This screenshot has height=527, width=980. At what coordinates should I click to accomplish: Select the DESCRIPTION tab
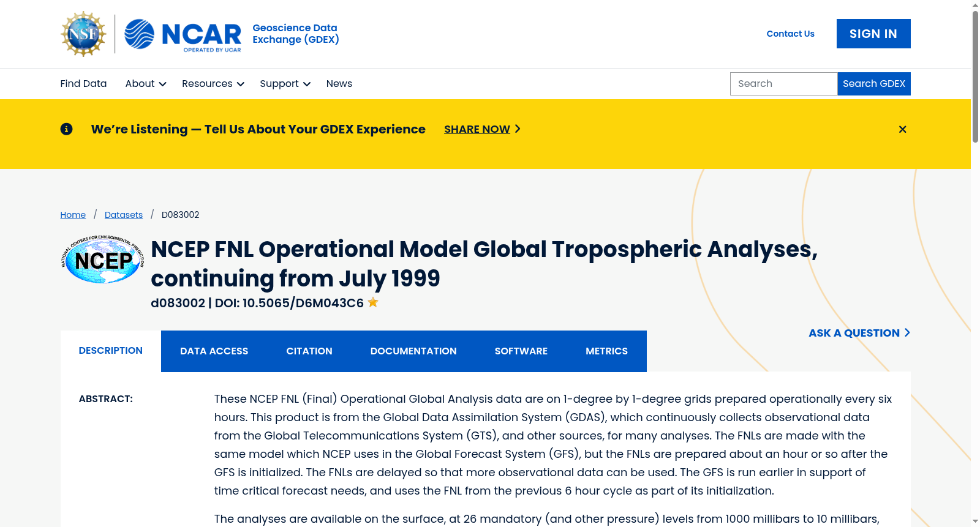(x=111, y=351)
